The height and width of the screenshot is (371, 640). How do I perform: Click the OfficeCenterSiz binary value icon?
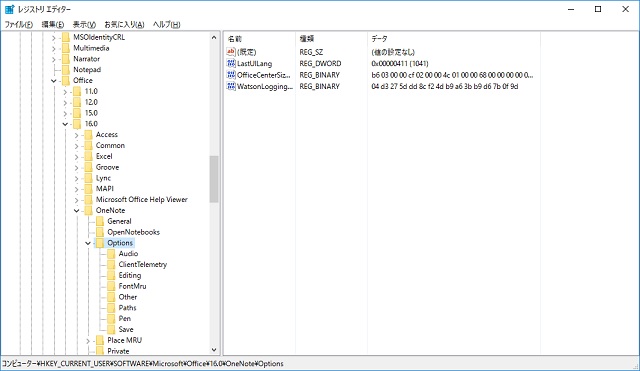[x=231, y=75]
